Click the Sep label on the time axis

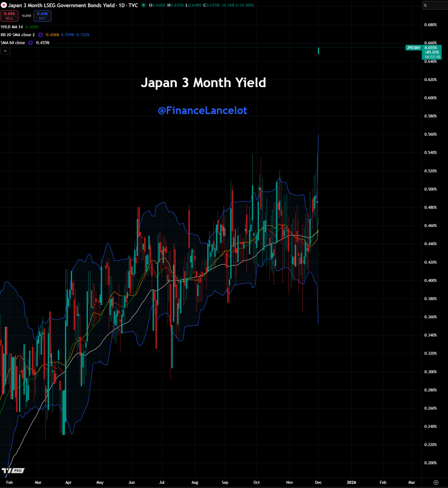tap(225, 482)
